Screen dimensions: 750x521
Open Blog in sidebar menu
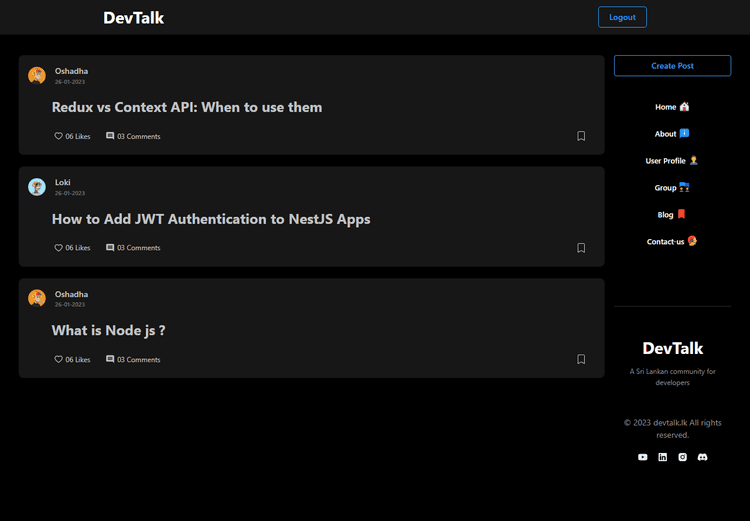[x=672, y=214]
